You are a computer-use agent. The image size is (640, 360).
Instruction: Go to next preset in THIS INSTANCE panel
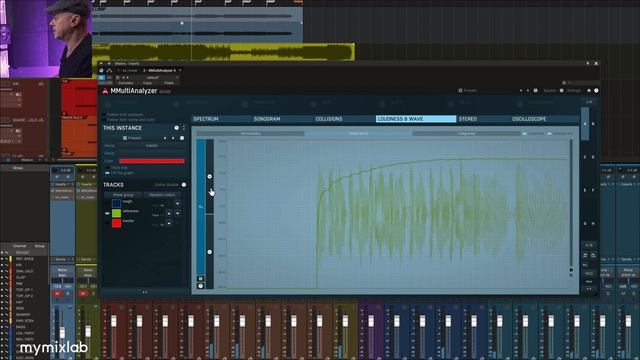click(173, 138)
